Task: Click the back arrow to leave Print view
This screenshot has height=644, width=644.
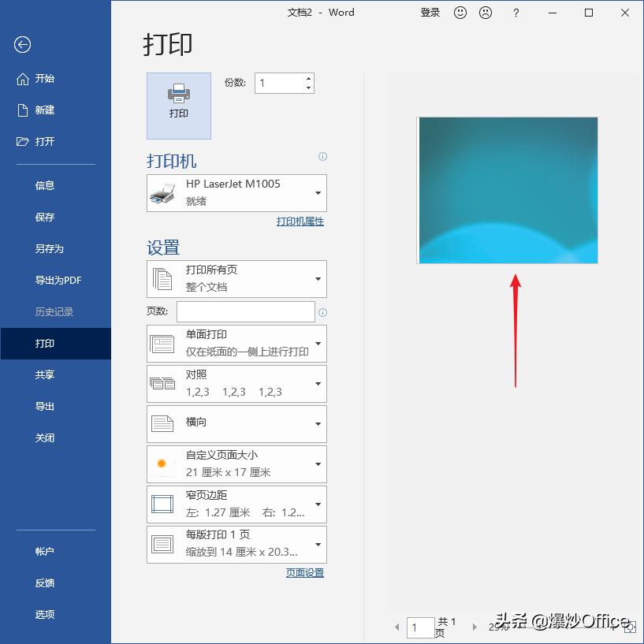Action: tap(22, 45)
